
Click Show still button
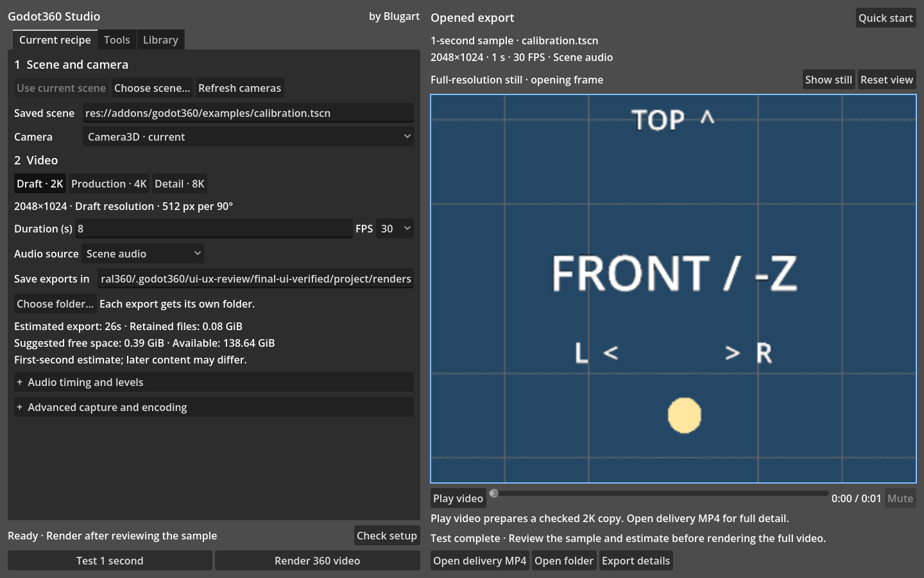828,80
